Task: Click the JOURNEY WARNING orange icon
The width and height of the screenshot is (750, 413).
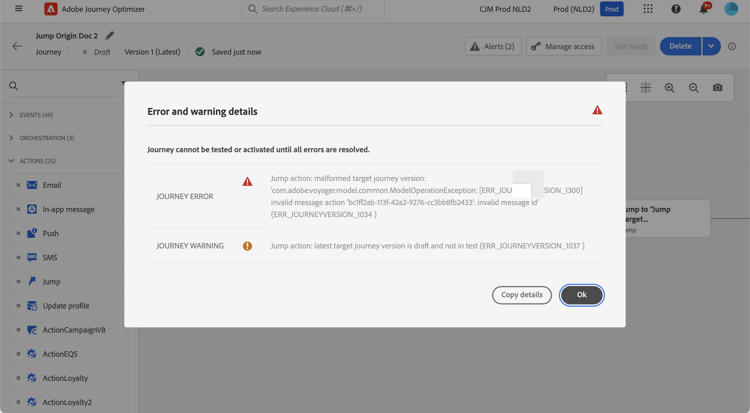Action: click(x=247, y=246)
